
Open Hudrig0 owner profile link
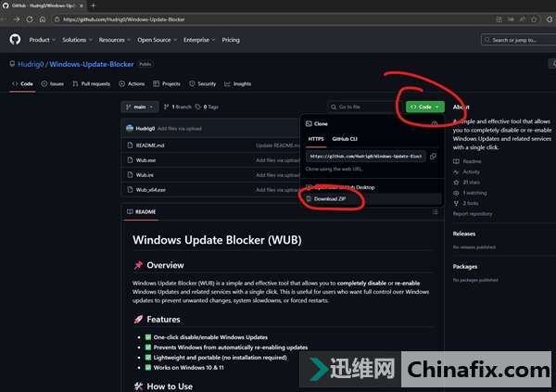click(31, 64)
